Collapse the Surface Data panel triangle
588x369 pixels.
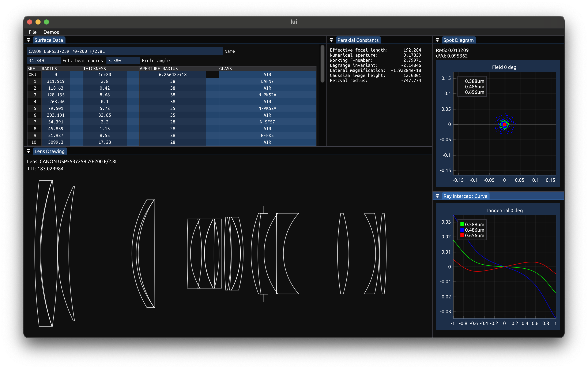29,40
